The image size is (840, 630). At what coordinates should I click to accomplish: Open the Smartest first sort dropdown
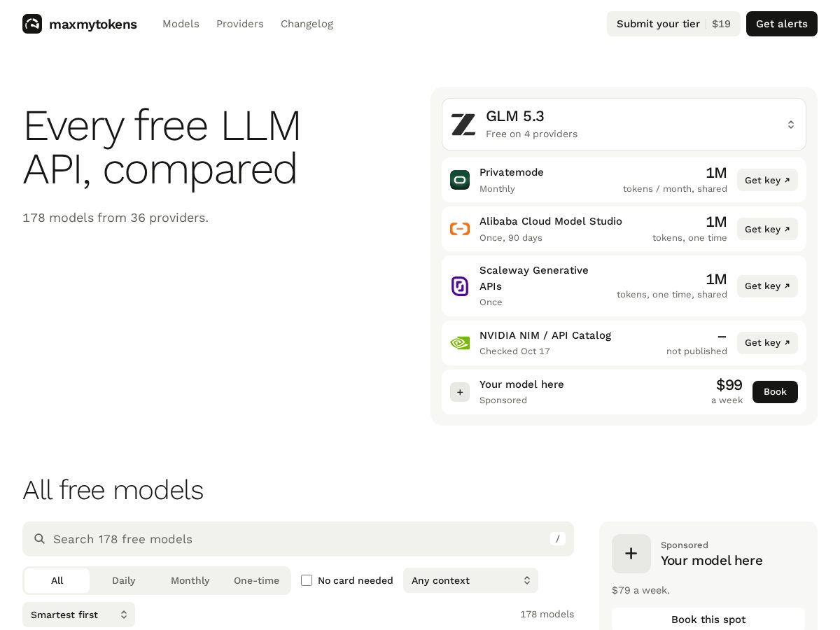78,615
